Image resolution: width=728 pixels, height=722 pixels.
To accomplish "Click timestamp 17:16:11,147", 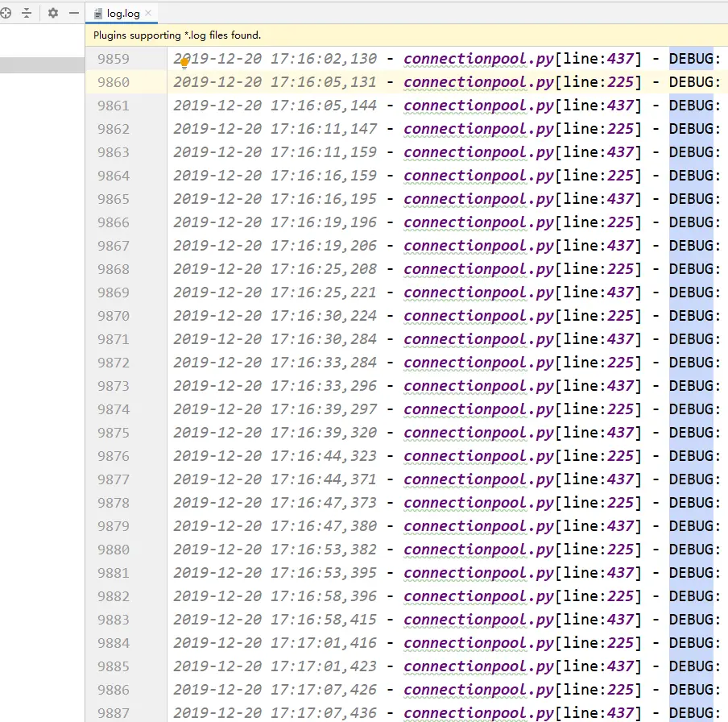I will click(x=324, y=129).
